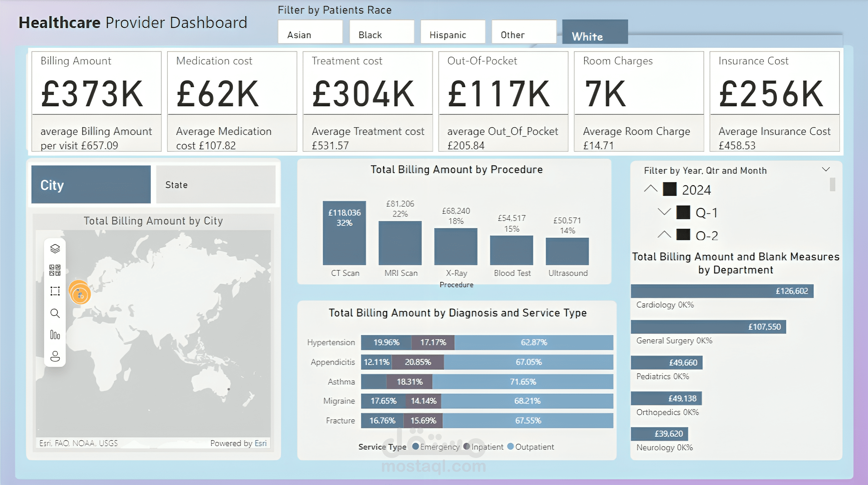Click Appendicitis Inpatient 20.85% segment

(x=418, y=362)
